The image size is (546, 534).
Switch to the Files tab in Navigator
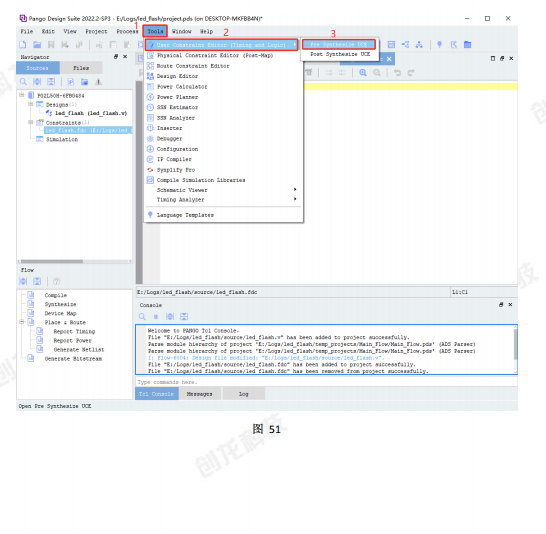pyautogui.click(x=81, y=68)
